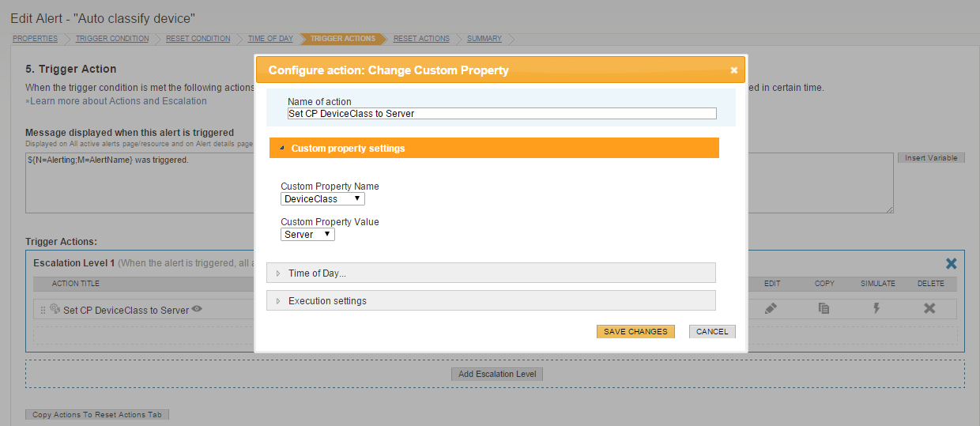Click Add Escalation Level button
980x426 pixels.
[x=497, y=375]
